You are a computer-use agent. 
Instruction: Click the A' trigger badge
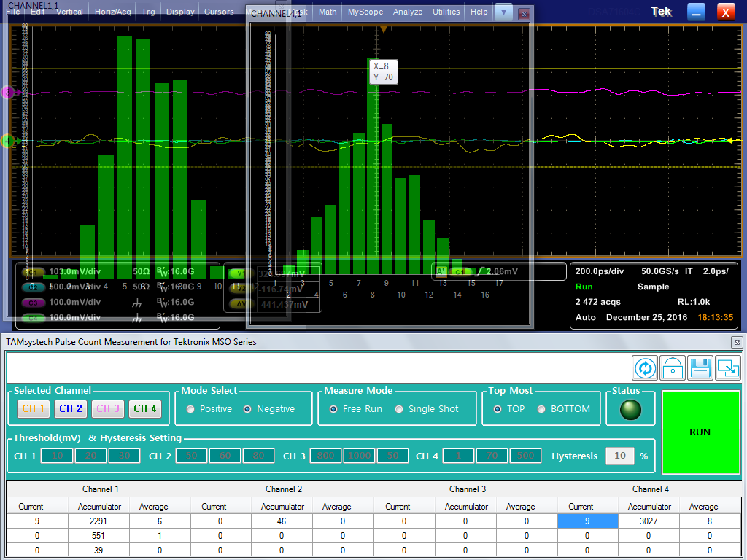441,271
